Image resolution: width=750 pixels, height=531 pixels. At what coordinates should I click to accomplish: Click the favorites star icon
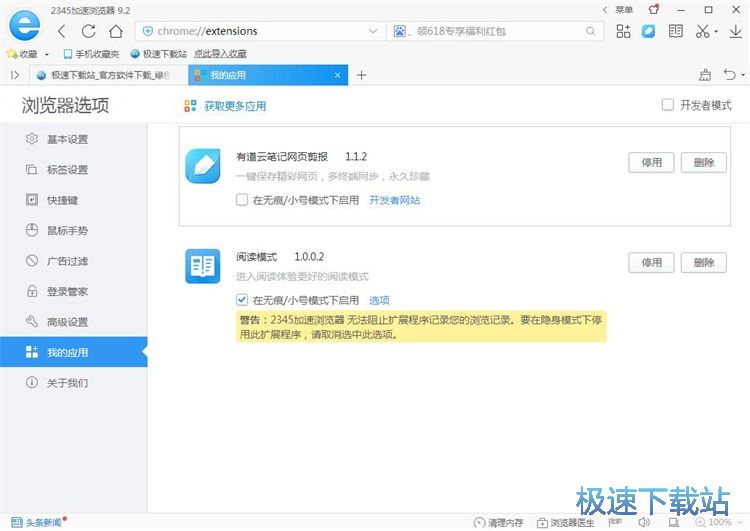pyautogui.click(x=12, y=54)
